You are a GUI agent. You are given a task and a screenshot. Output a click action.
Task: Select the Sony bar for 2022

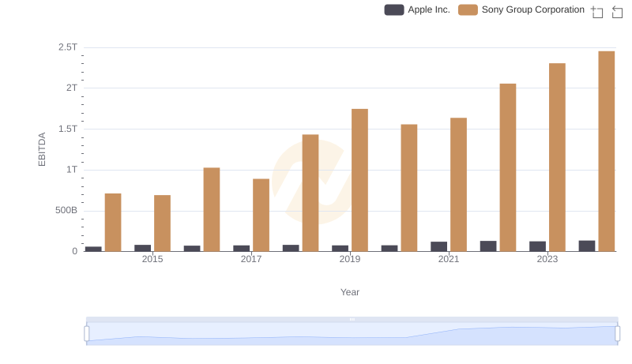pos(508,167)
